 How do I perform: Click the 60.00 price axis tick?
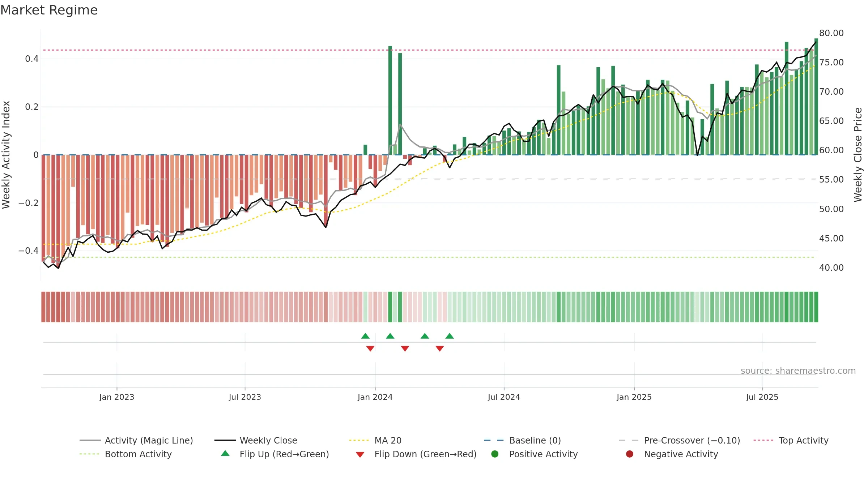(831, 150)
